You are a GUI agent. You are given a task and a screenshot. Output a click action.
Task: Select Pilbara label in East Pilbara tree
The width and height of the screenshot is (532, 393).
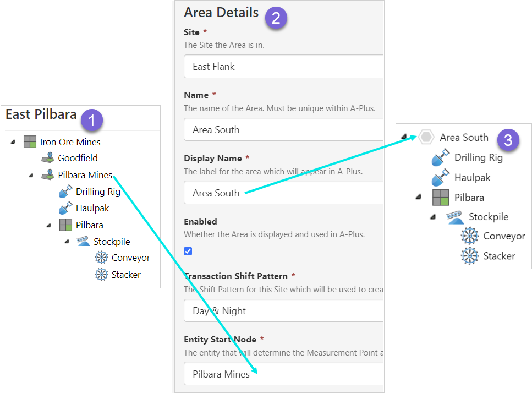(90, 225)
